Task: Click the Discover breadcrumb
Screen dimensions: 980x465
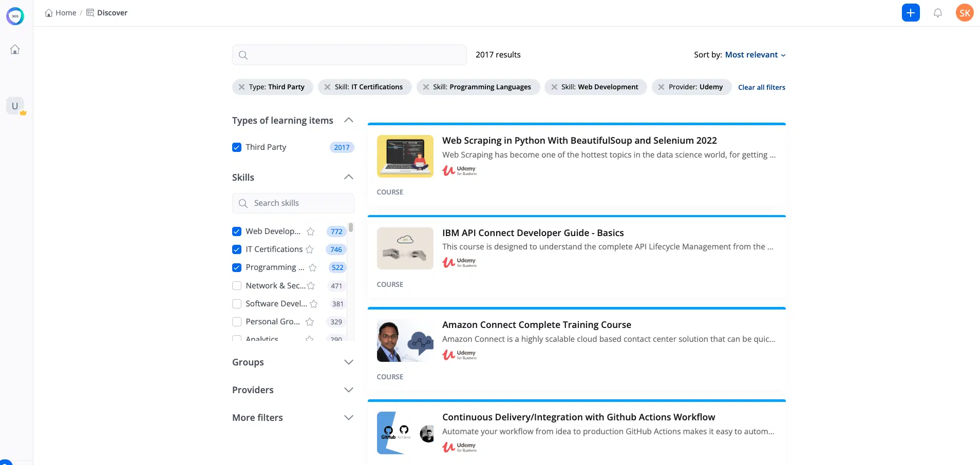Action: coord(107,13)
